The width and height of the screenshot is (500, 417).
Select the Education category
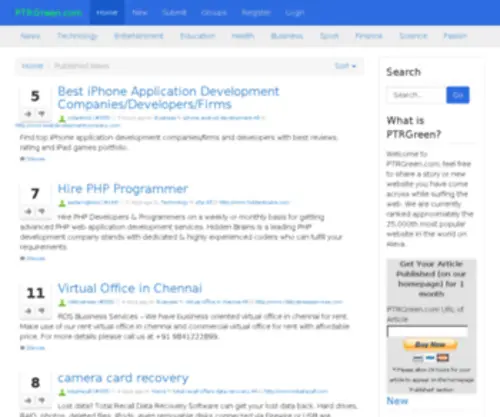(198, 36)
